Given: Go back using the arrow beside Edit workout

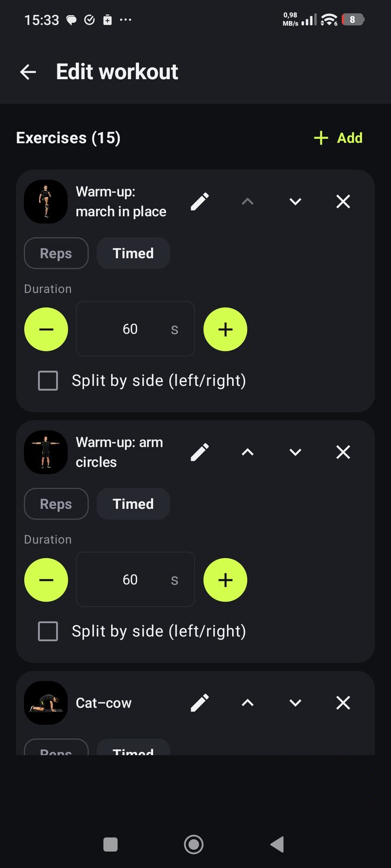Looking at the screenshot, I should [x=28, y=72].
